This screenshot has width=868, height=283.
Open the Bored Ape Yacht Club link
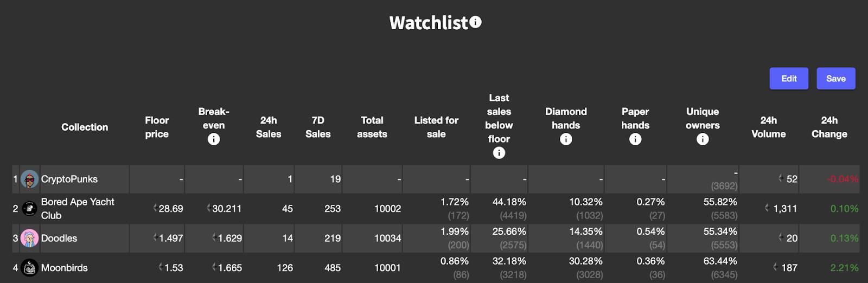click(78, 208)
